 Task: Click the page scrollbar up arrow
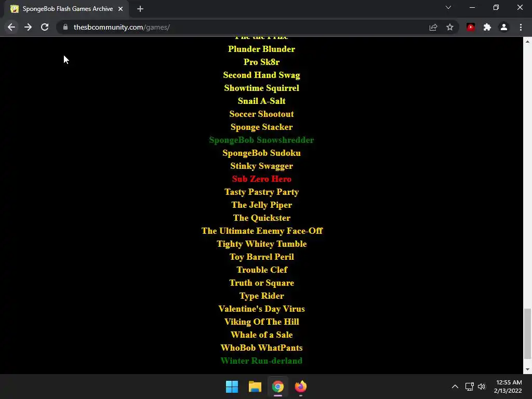528,42
